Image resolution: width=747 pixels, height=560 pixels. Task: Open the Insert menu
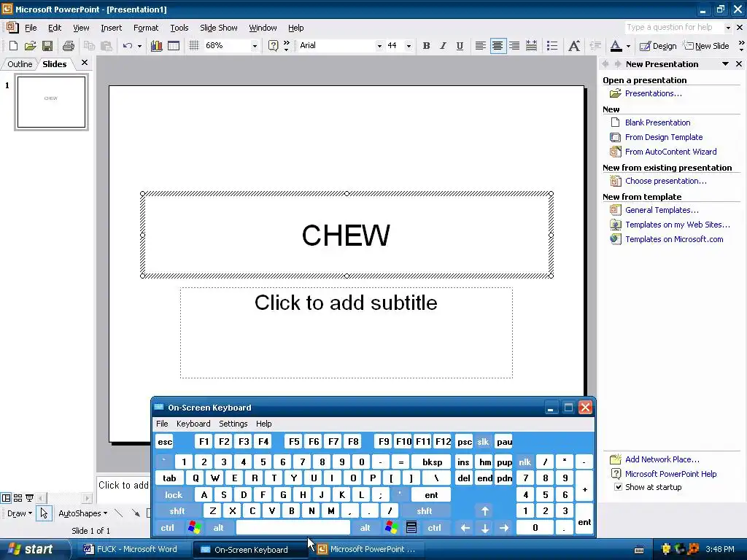(111, 28)
